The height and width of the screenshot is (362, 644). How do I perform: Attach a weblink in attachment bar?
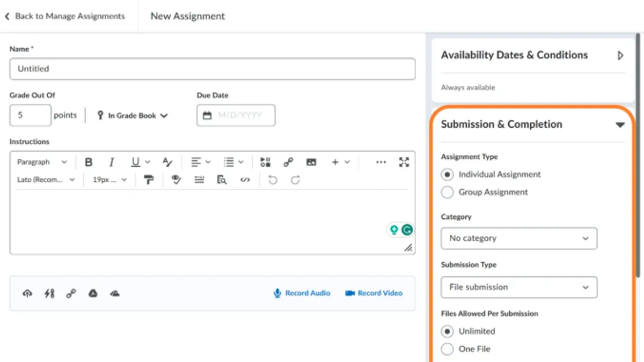tap(71, 293)
